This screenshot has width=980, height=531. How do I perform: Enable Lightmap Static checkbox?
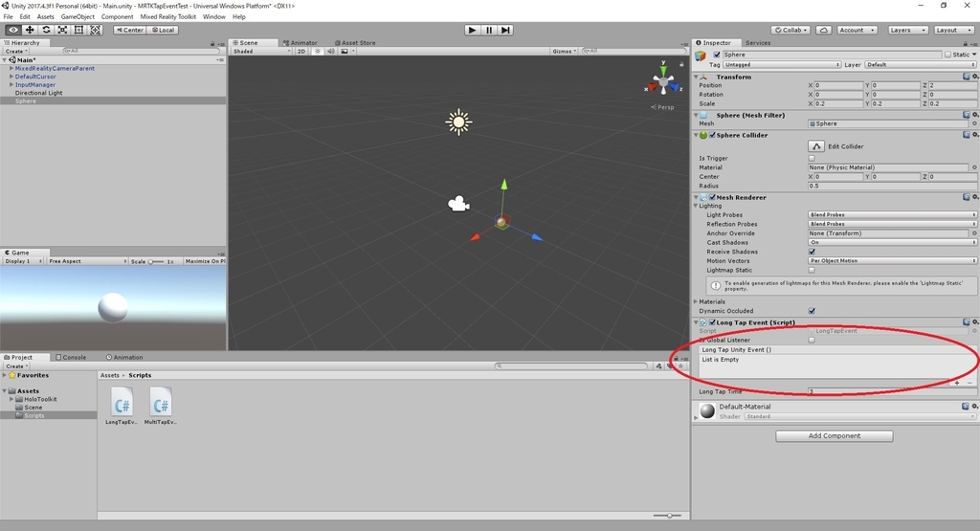coord(812,270)
